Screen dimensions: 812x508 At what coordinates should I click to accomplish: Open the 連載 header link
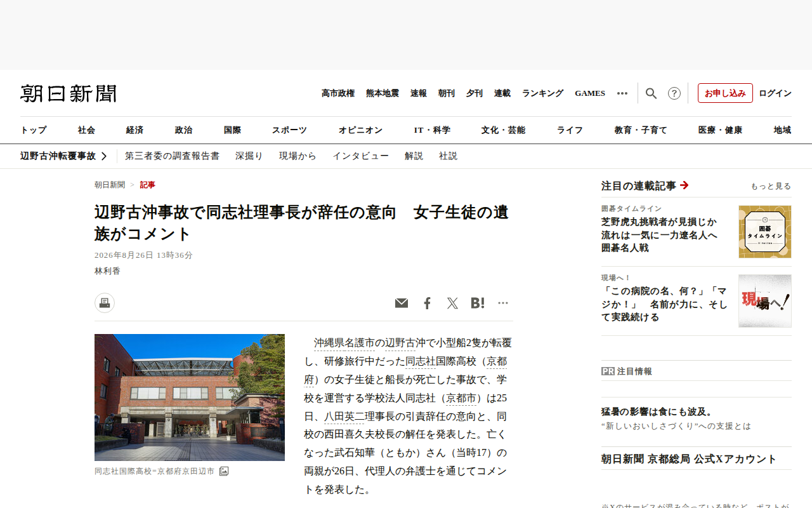tap(502, 93)
